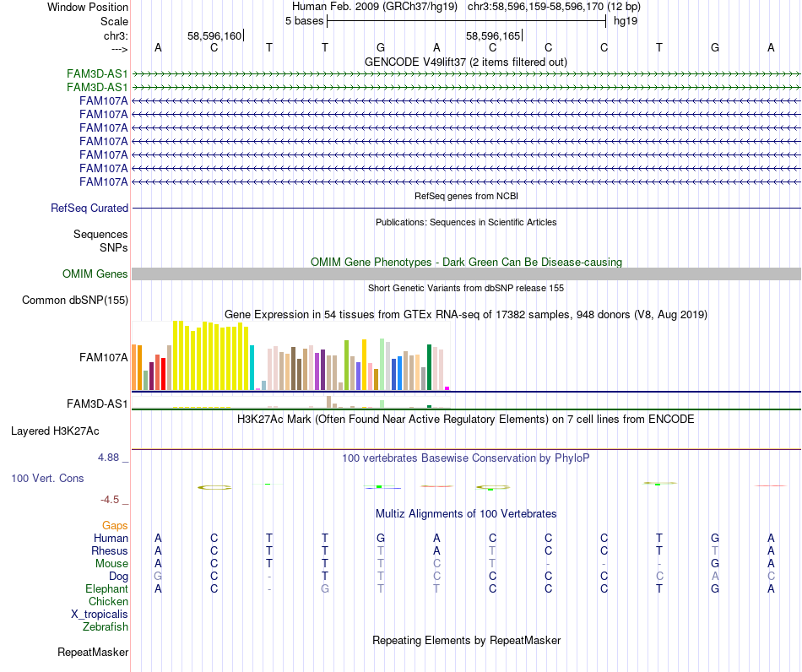Open Multiz Alignments of 100 Vertebrates title
Screen dimensions: 802x672
click(x=466, y=513)
